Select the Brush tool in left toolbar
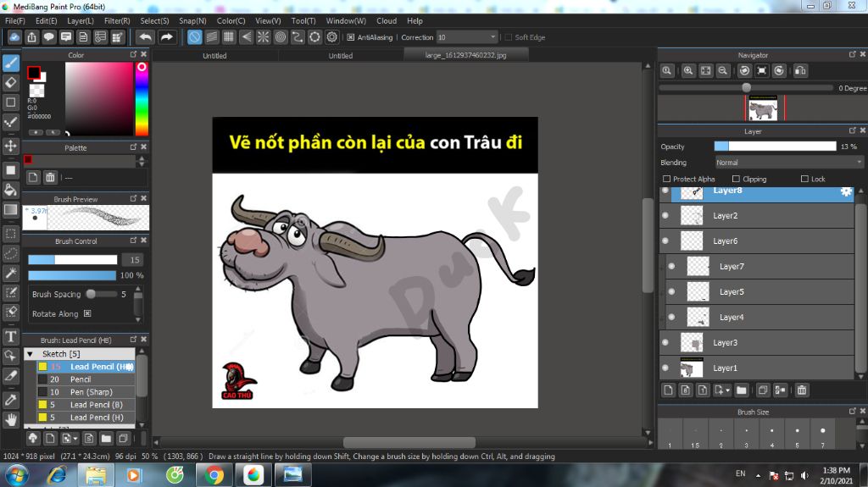The image size is (868, 487). click(10, 63)
